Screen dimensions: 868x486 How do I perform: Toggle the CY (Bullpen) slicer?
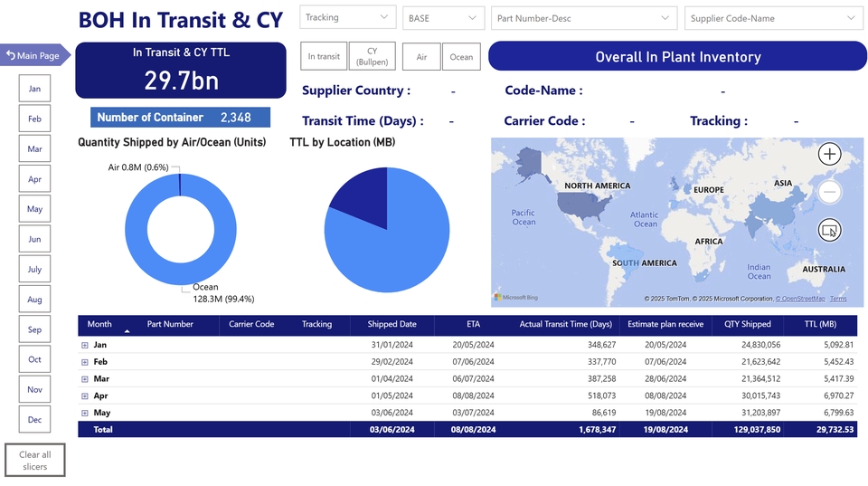click(372, 57)
